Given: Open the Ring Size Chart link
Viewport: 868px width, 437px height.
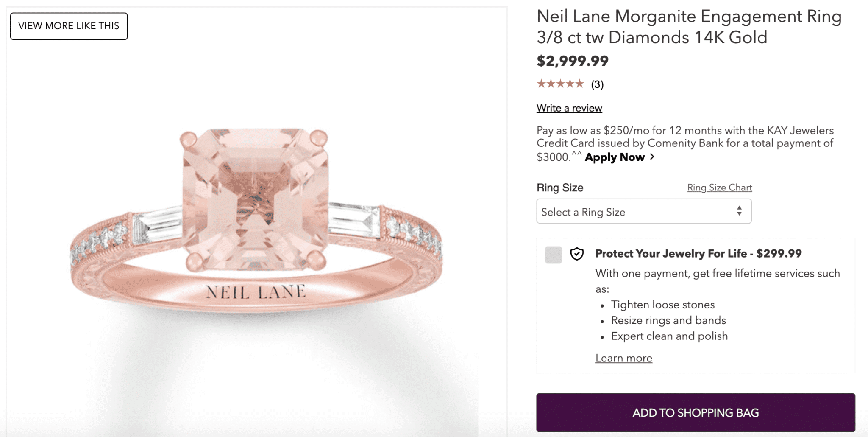Looking at the screenshot, I should pos(719,188).
